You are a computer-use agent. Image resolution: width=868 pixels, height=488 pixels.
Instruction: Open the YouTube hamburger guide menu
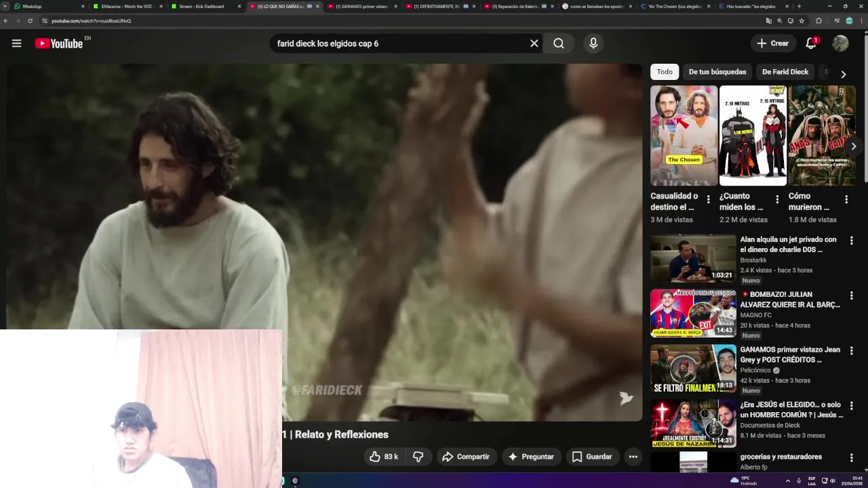(x=16, y=43)
